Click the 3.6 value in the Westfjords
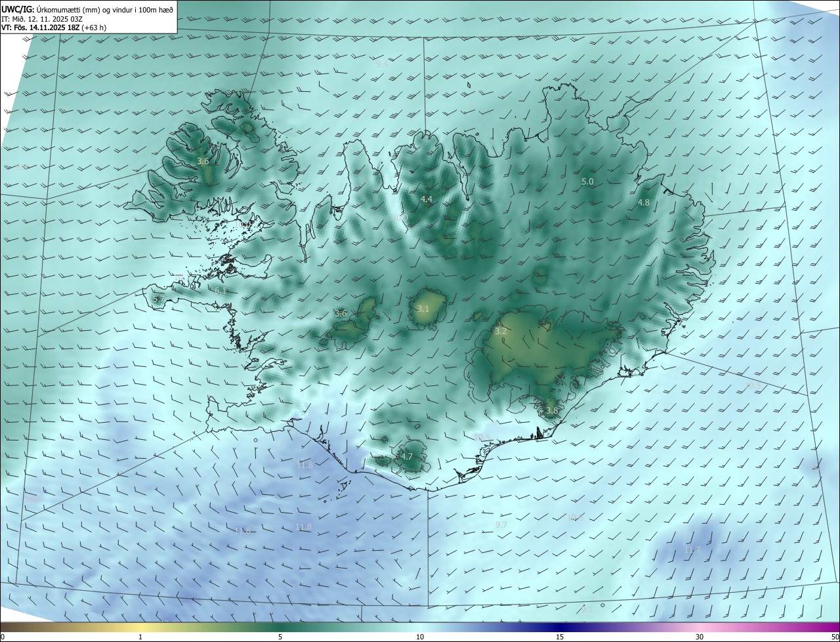Viewport: 840px width, 642px height. [x=203, y=161]
